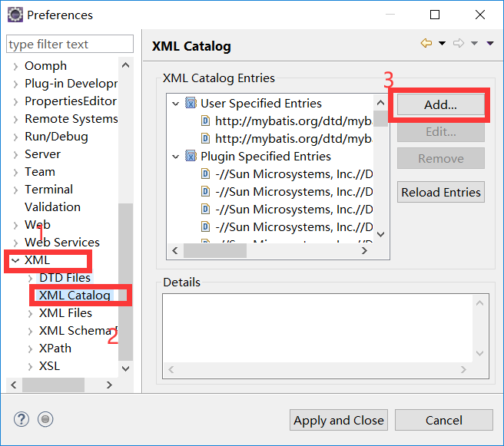The image size is (504, 446).
Task: Select the User Specified Entries catalog icon
Action: (191, 104)
